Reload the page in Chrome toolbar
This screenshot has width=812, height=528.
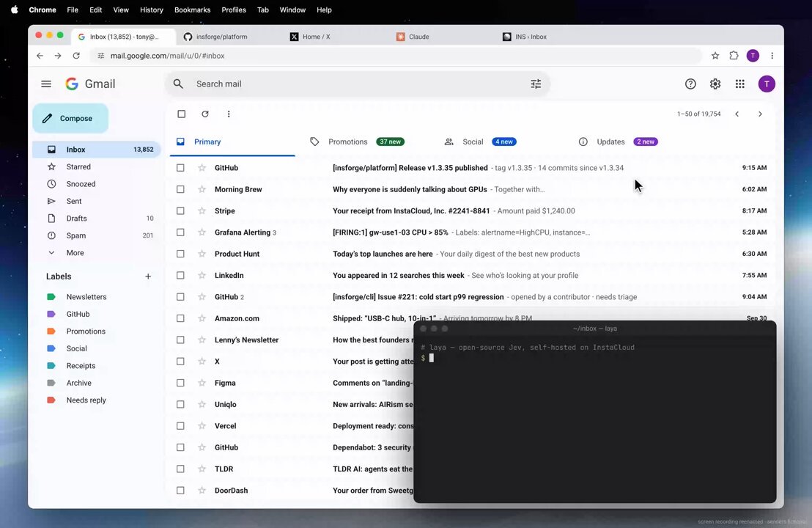click(x=76, y=56)
